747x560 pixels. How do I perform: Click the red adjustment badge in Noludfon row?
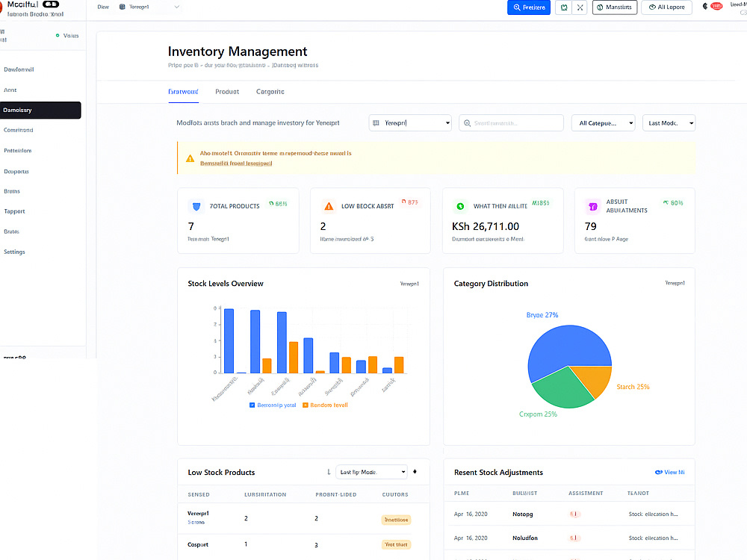(x=575, y=538)
